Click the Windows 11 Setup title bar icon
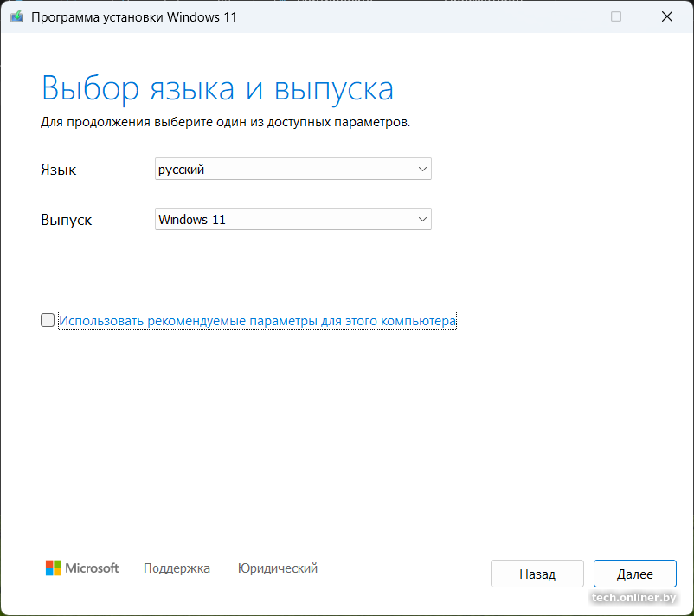694x616 pixels. click(16, 17)
